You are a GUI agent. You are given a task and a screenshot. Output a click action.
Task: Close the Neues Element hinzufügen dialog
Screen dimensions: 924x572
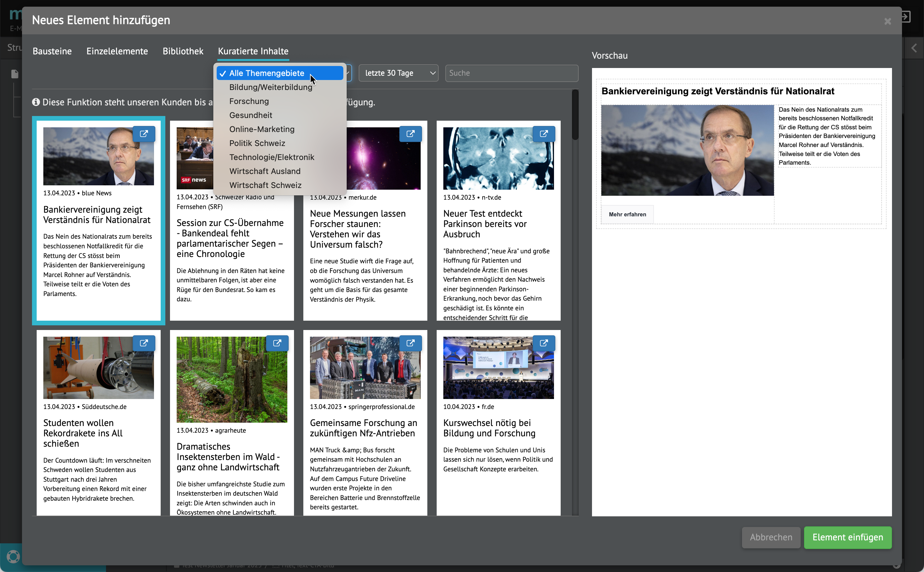[887, 21]
